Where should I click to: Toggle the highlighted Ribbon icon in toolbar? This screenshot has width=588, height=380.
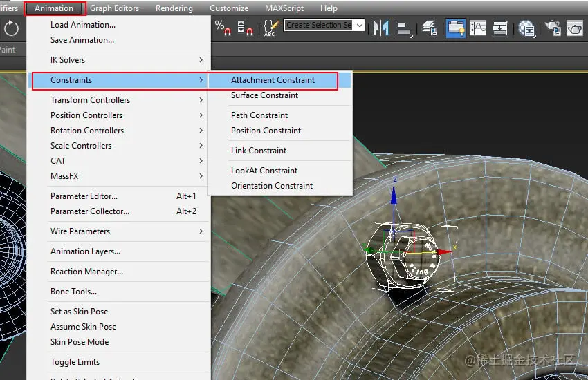(x=455, y=28)
